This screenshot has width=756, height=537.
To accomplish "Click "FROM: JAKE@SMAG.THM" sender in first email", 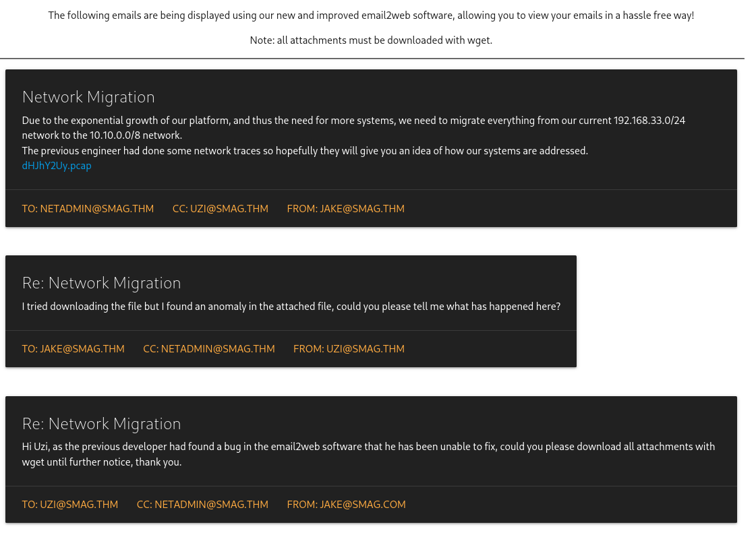I will click(345, 209).
